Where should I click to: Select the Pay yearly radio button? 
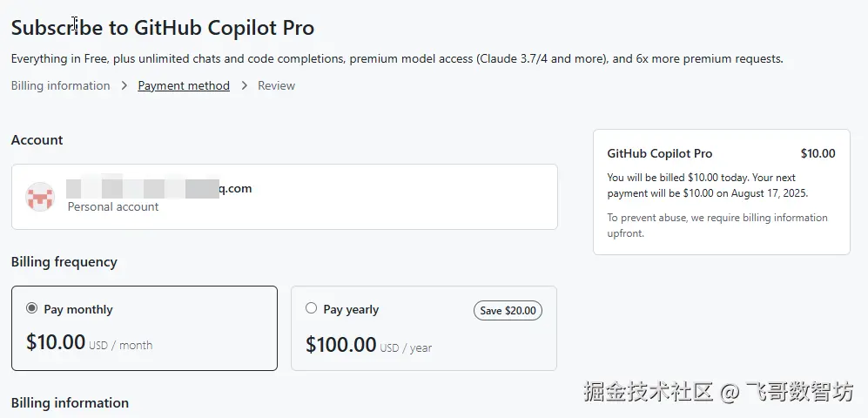tap(311, 308)
